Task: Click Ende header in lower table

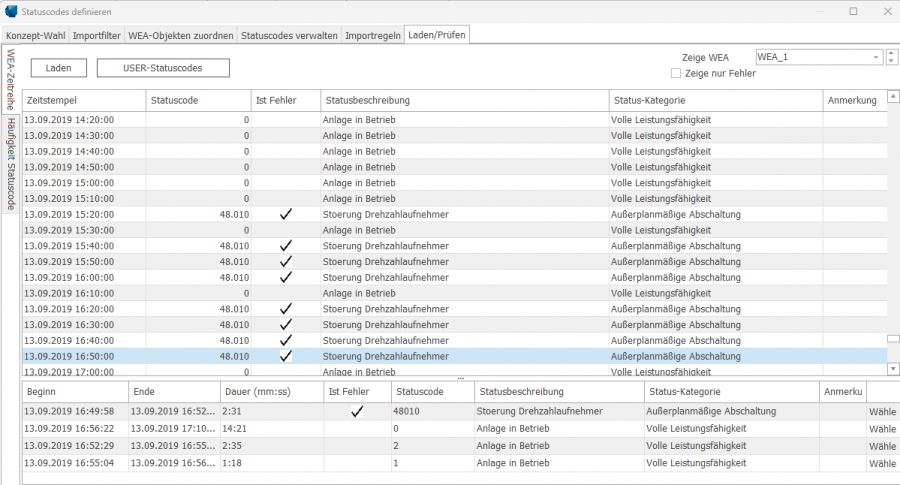Action: [x=174, y=392]
